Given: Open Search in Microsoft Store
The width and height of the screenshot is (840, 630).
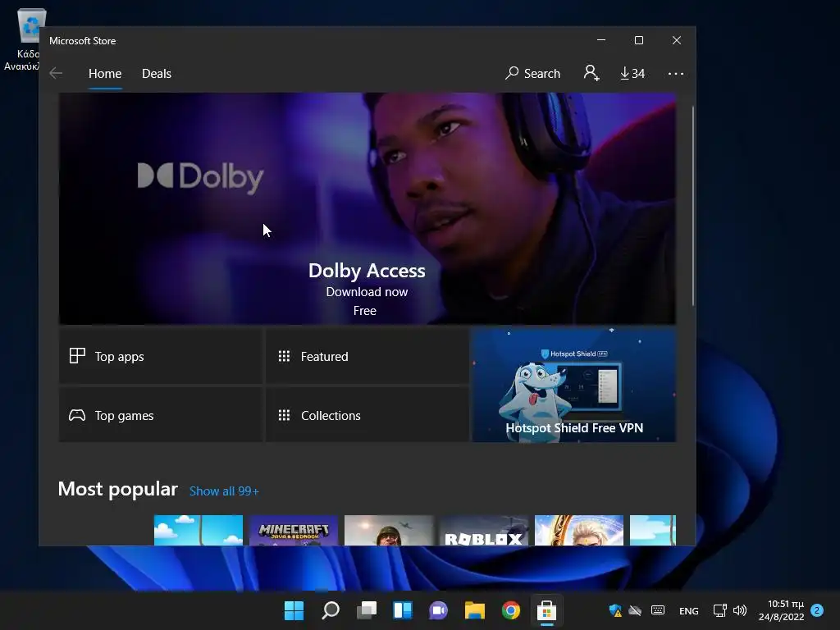Looking at the screenshot, I should click(532, 73).
